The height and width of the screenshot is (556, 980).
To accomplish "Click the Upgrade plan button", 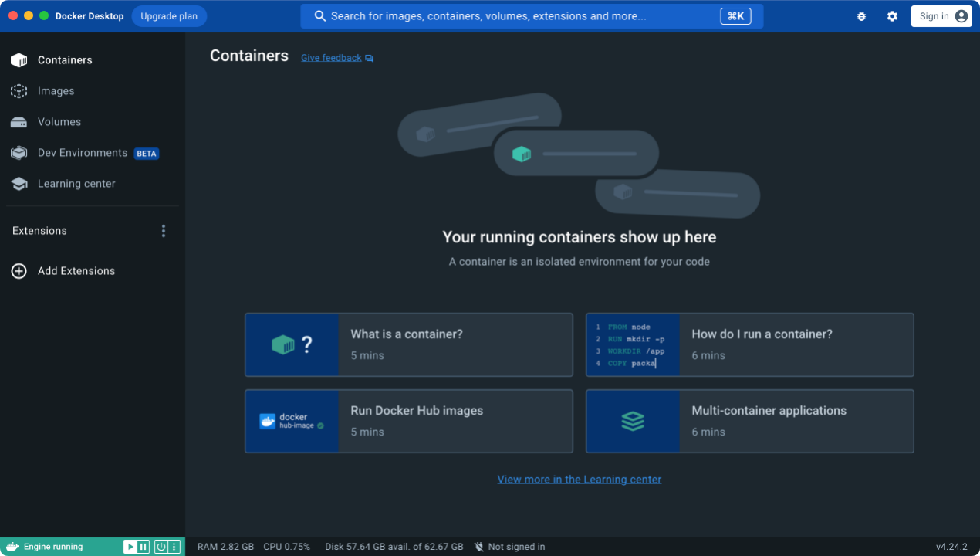I will [169, 16].
